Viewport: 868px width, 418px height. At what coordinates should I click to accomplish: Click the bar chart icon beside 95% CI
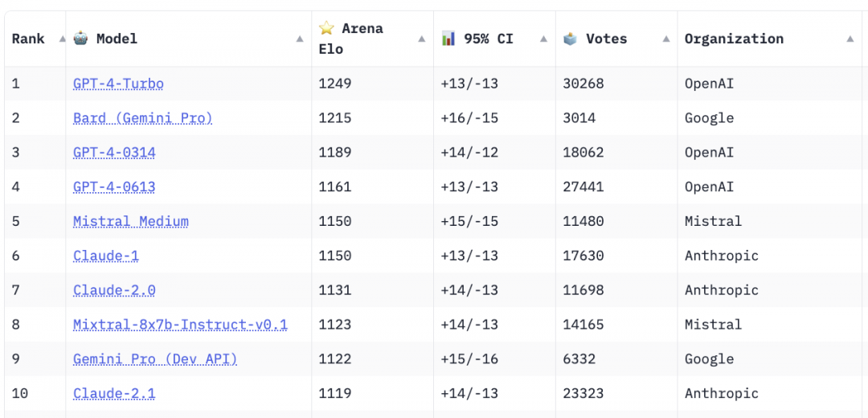pos(448,38)
